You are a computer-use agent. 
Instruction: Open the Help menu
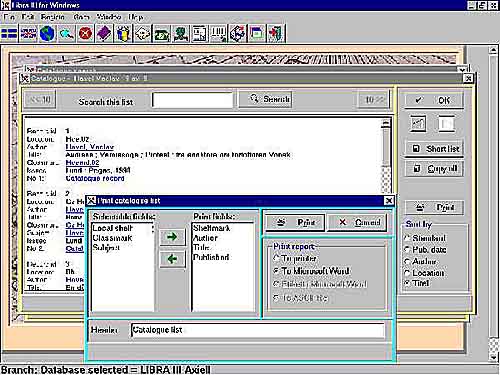pyautogui.click(x=136, y=17)
